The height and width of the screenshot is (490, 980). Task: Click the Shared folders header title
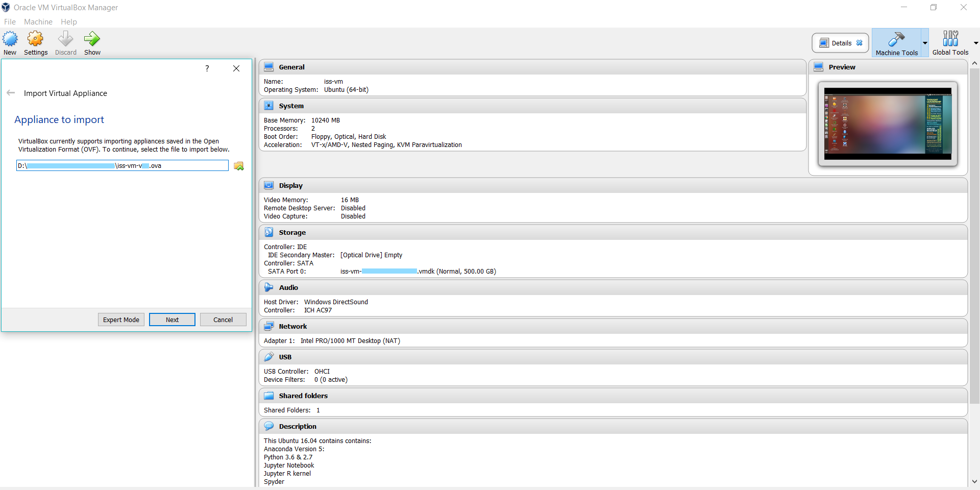pyautogui.click(x=303, y=396)
